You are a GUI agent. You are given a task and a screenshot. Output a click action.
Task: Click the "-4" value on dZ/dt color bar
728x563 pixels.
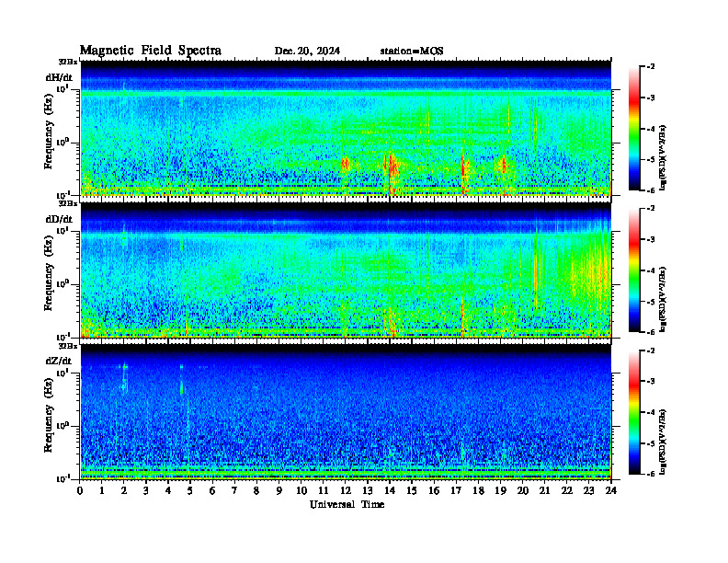(651, 412)
